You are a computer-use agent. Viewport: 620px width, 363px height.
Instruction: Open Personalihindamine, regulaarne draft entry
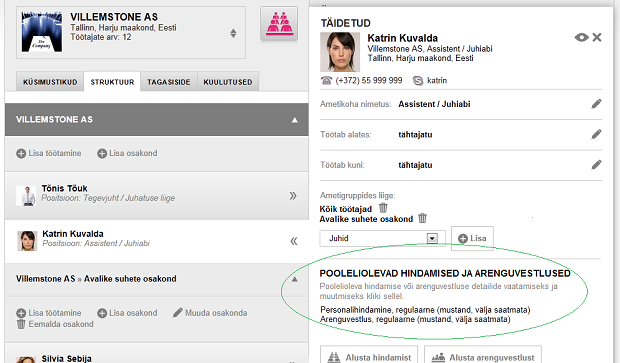(425, 310)
